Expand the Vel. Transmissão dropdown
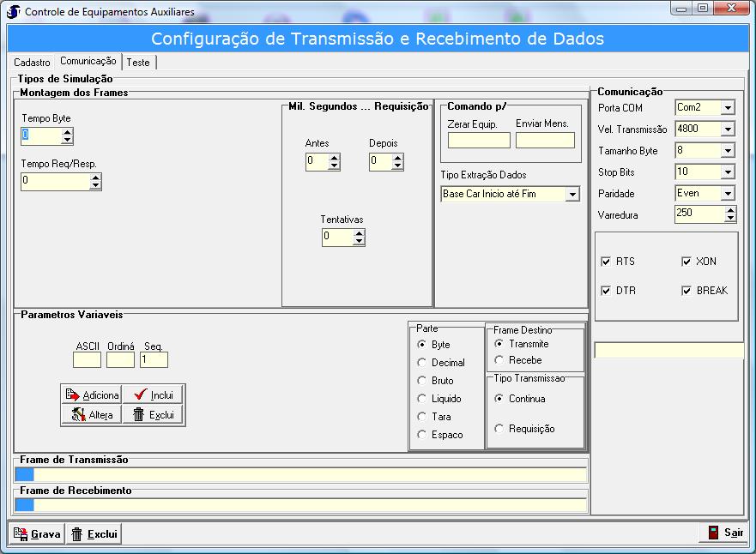The image size is (756, 554). [x=728, y=129]
